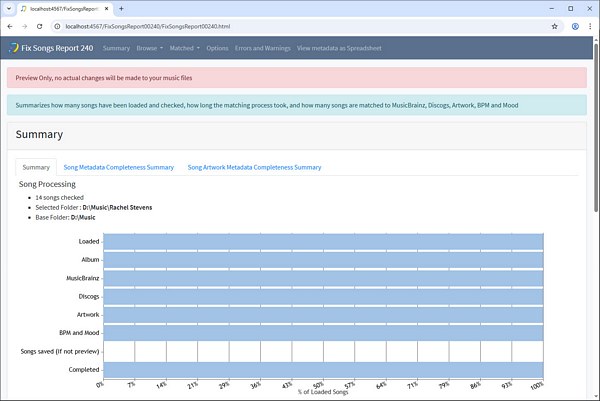Open a new browser tab
Viewport: 600px width, 401px height.
121,8
